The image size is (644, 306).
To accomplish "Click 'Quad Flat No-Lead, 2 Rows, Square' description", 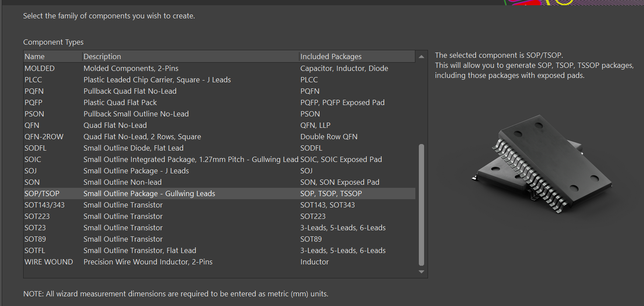I will coord(142,137).
